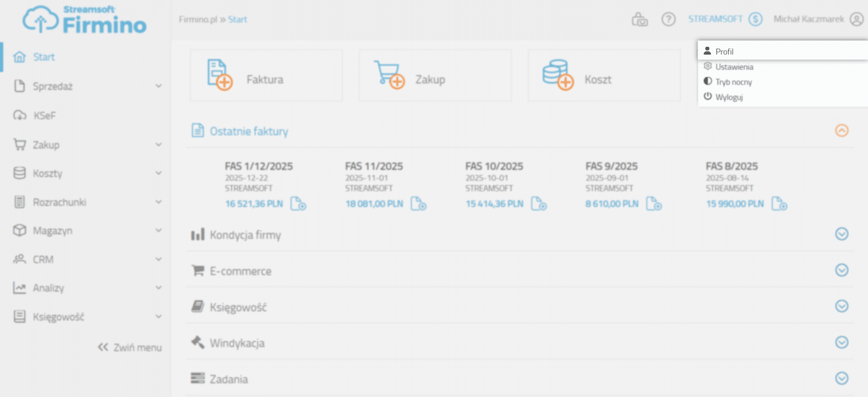Expand the Rozrachunki sidebar chevron
Image resolution: width=868 pixels, height=397 pixels.
[x=158, y=202]
